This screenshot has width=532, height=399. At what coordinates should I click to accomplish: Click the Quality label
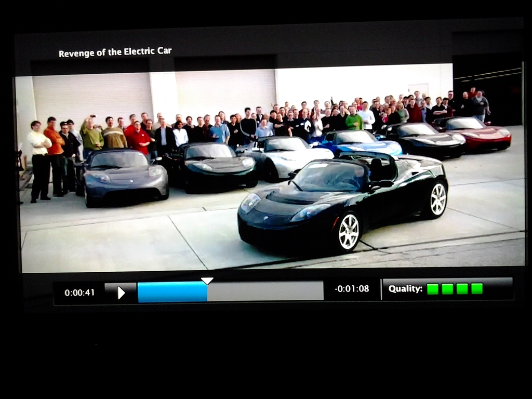pos(405,289)
